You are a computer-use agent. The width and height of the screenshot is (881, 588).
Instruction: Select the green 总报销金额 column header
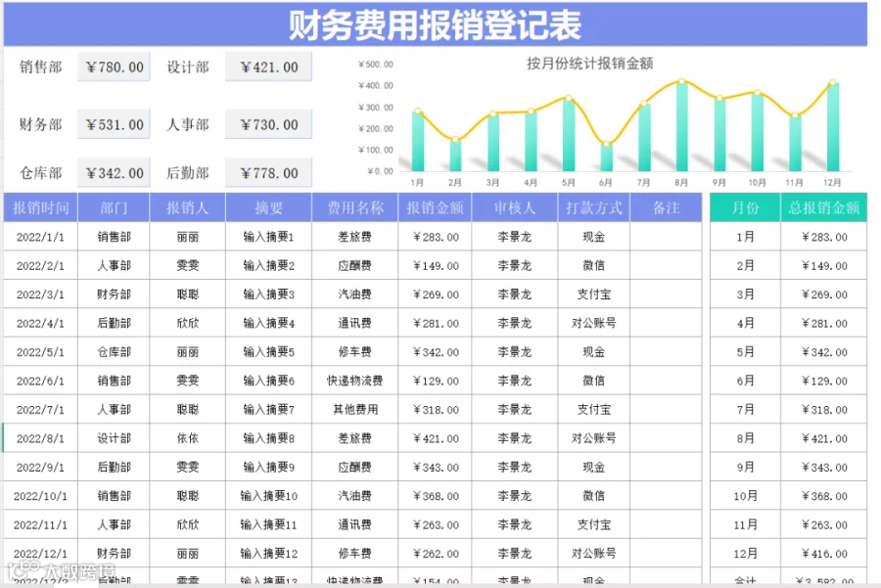(x=823, y=207)
